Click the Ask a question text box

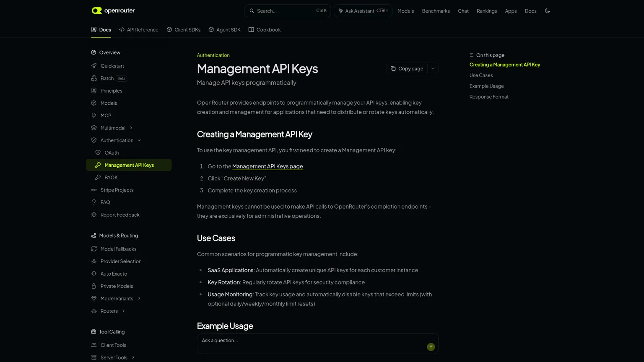point(318,344)
